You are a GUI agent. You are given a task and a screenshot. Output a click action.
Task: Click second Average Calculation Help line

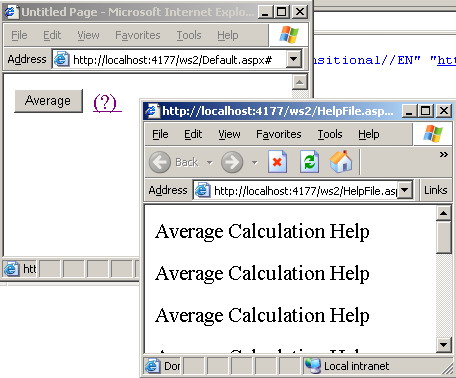(x=262, y=274)
